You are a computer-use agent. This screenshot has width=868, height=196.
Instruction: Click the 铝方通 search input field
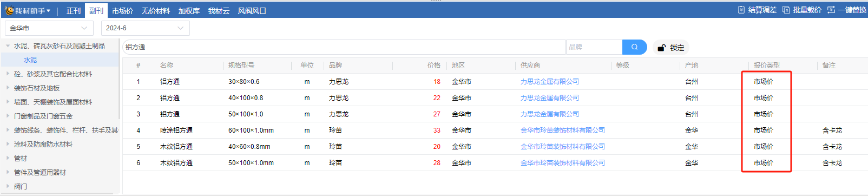(x=344, y=47)
